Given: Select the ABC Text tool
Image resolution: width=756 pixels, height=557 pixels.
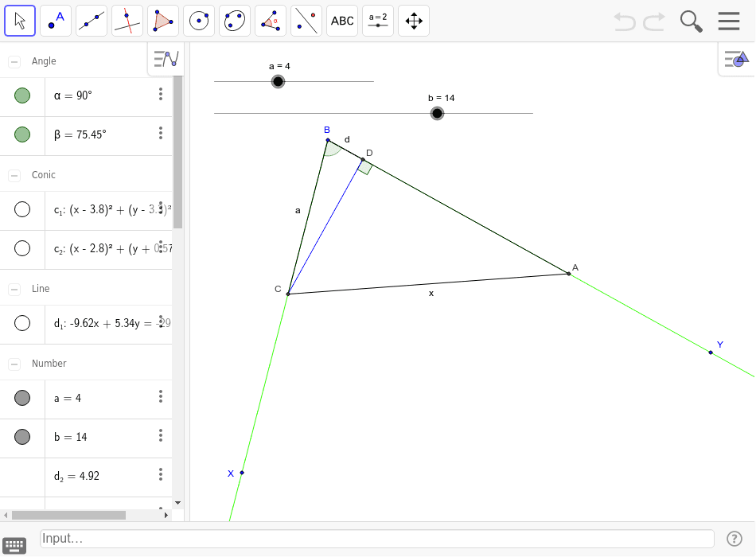Looking at the screenshot, I should tap(342, 21).
